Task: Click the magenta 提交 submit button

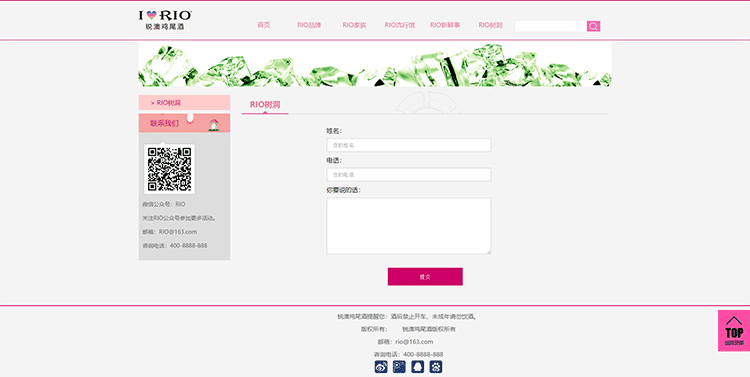Action: pos(425,277)
